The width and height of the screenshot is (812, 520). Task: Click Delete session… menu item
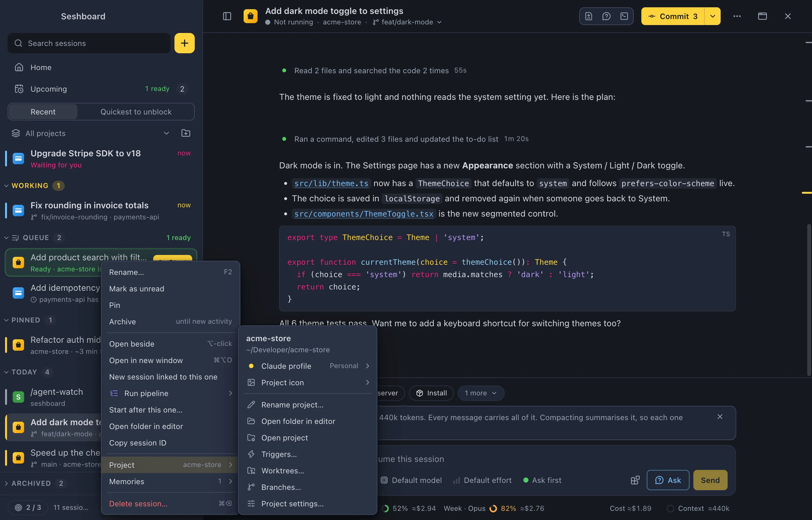[170, 504]
